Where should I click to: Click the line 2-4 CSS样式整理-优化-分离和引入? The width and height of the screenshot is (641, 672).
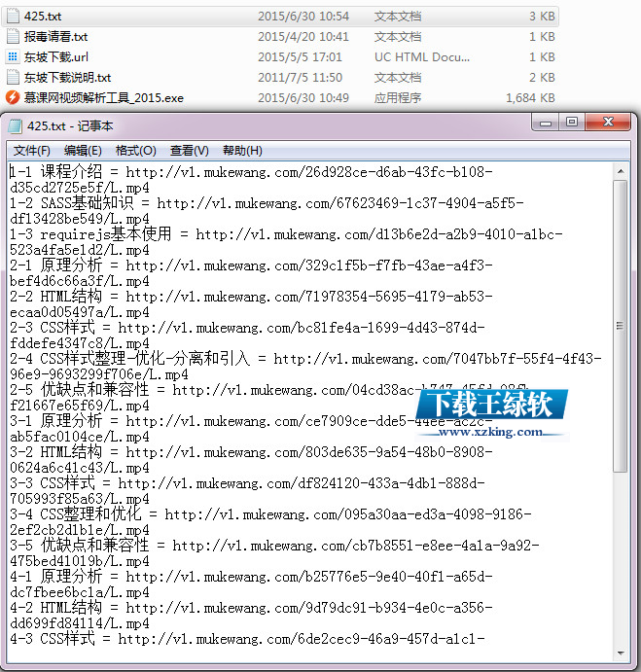coord(305,358)
